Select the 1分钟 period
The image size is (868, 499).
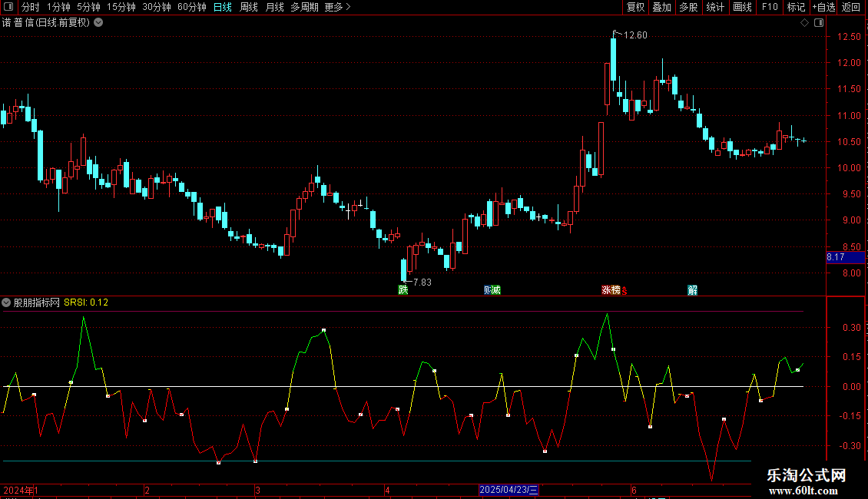coord(58,7)
